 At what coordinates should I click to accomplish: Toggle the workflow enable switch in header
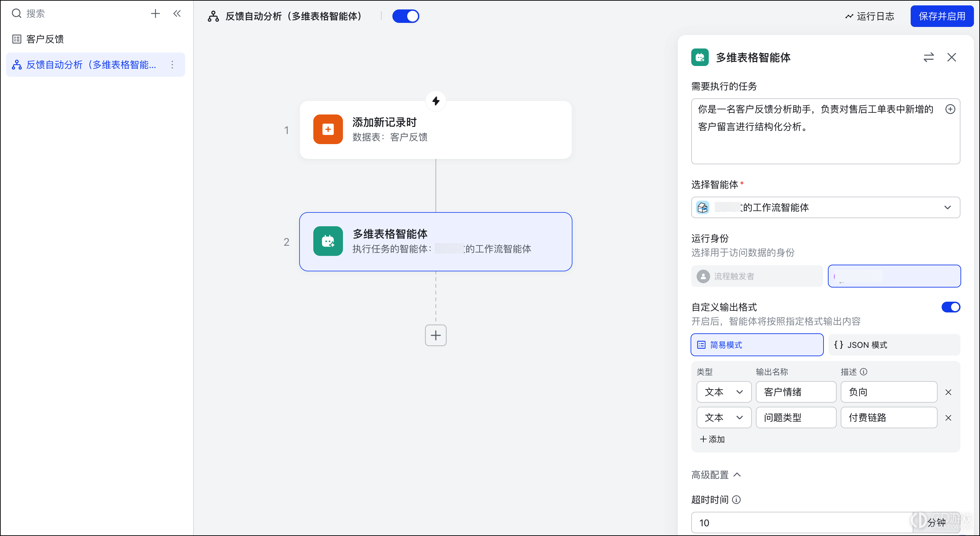coord(406,16)
